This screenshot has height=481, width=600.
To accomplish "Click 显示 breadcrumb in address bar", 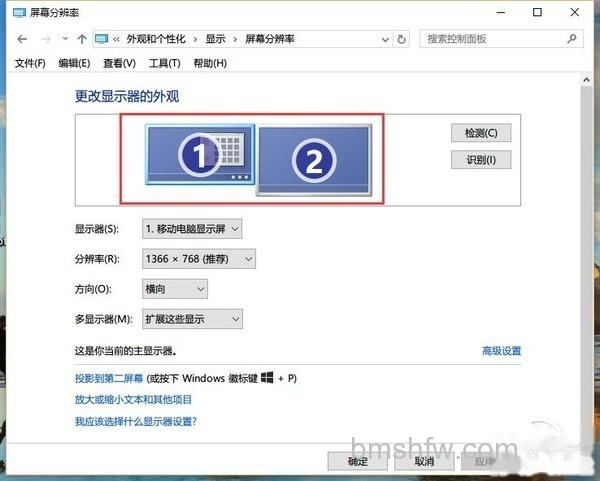I will (215, 39).
